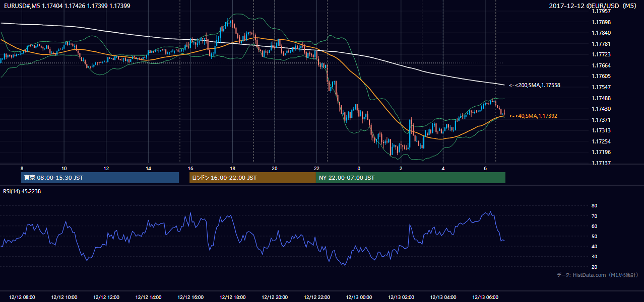Screen dimensions: 644x302
Task: Click price axis value 1.17957
Action: (x=601, y=12)
